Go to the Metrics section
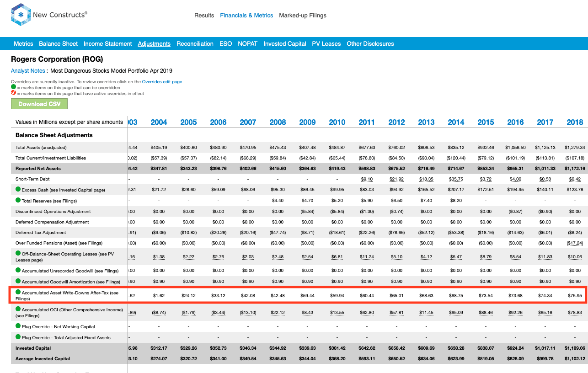Image resolution: width=588 pixels, height=373 pixels. [23, 44]
